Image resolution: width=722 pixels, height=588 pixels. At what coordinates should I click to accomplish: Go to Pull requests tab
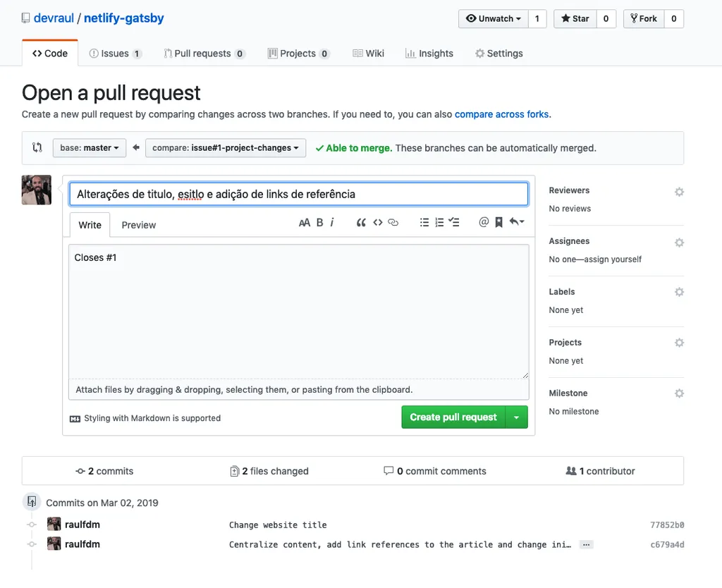[x=204, y=54]
